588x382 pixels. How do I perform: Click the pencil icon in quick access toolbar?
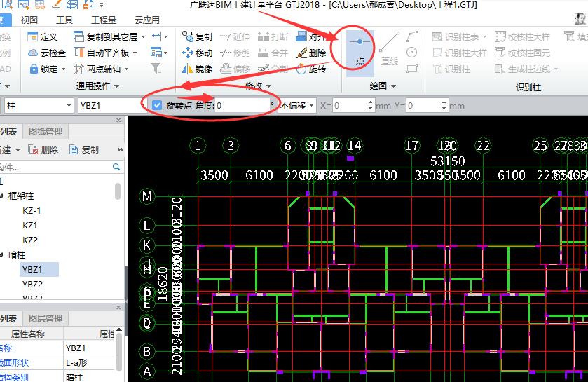coord(56,4)
